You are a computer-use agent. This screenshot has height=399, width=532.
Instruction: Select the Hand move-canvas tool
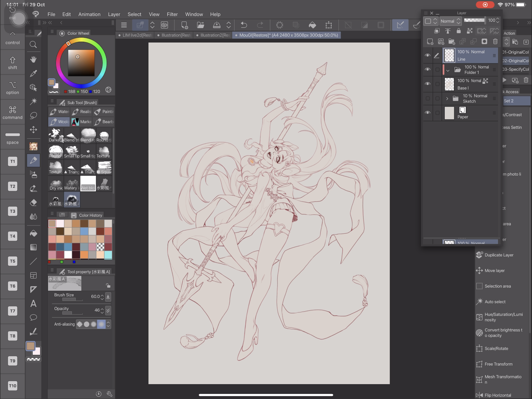pos(33,59)
